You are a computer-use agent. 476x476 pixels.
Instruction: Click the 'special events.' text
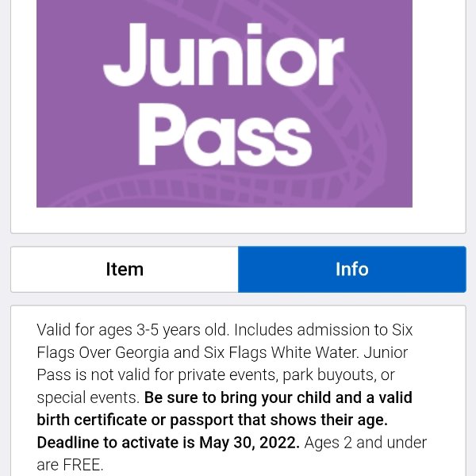click(x=88, y=397)
